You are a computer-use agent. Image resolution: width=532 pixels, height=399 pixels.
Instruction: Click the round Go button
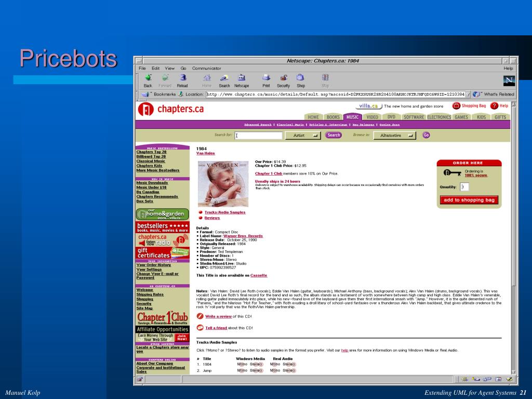pos(426,135)
